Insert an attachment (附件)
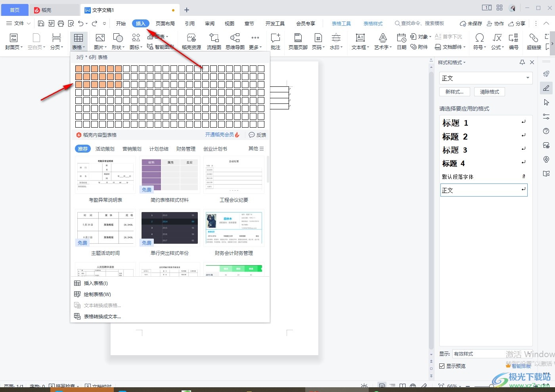Image resolution: width=555 pixels, height=392 pixels. tap(419, 47)
